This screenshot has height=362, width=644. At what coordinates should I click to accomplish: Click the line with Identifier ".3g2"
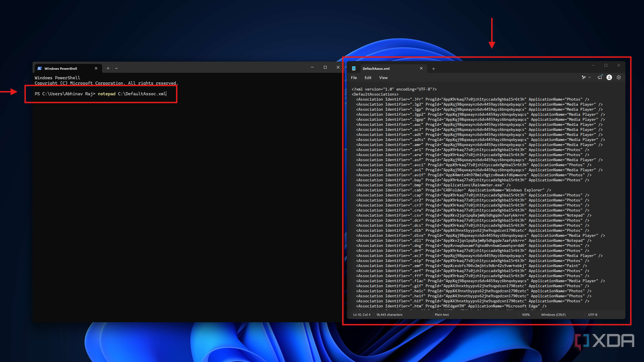point(479,105)
